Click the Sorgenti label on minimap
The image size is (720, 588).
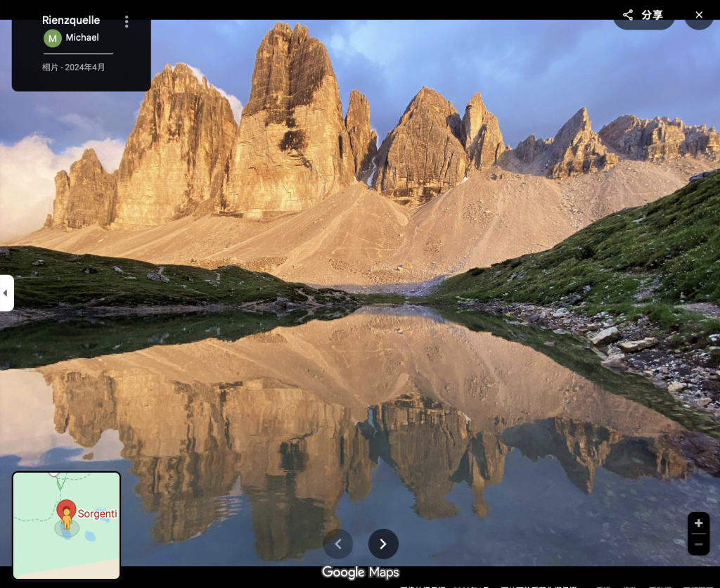coord(97,514)
